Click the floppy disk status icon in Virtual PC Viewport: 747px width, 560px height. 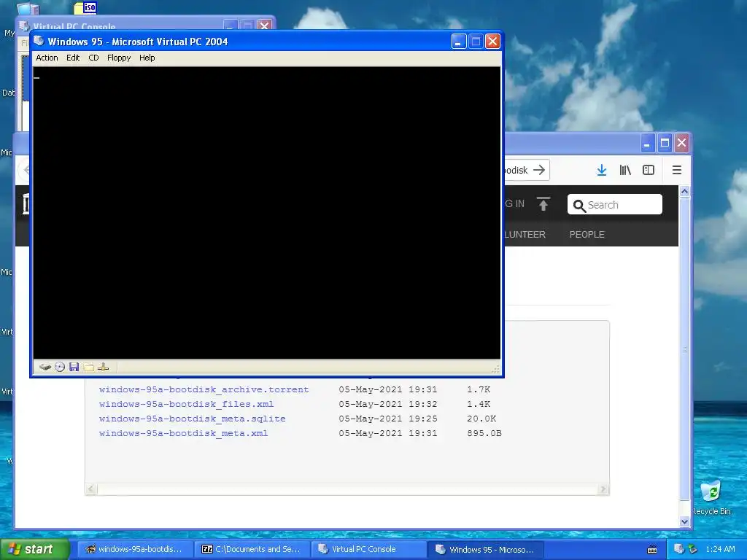coord(74,367)
